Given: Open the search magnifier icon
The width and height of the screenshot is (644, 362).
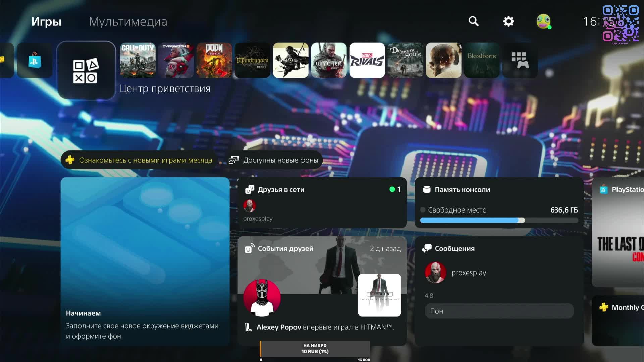Looking at the screenshot, I should coord(473,21).
